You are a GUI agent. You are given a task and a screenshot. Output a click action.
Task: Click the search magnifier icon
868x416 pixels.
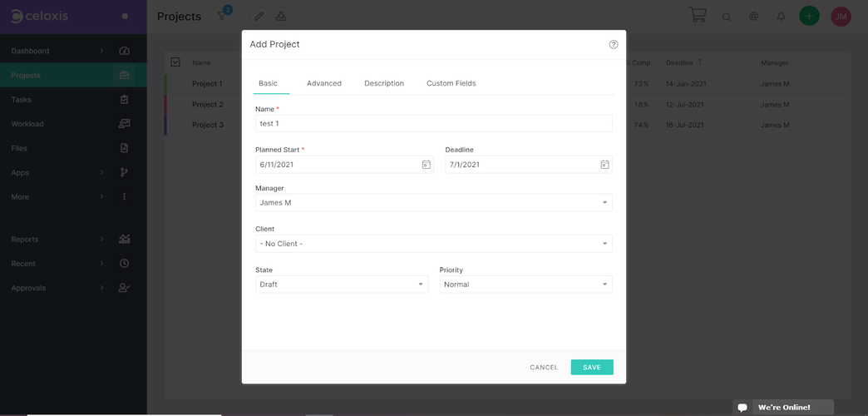[x=727, y=17]
